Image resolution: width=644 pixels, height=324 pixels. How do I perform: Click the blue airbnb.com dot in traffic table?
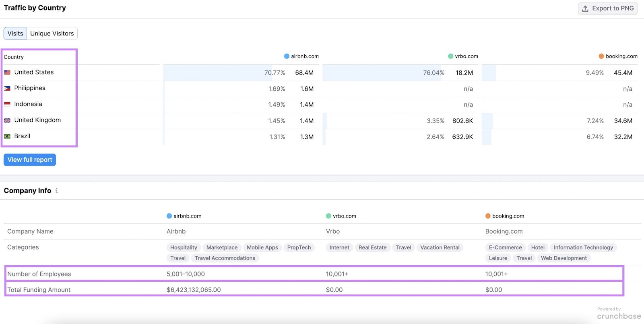(287, 56)
